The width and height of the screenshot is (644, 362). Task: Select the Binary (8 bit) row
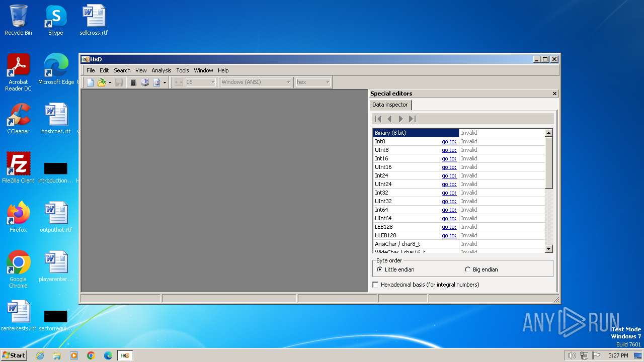pos(459,133)
